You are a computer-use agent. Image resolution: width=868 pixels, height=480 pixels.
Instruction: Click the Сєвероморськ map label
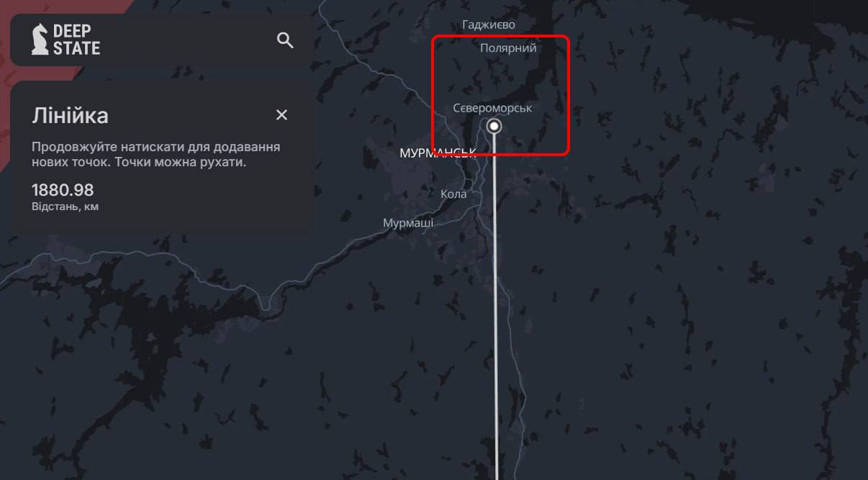tap(492, 108)
